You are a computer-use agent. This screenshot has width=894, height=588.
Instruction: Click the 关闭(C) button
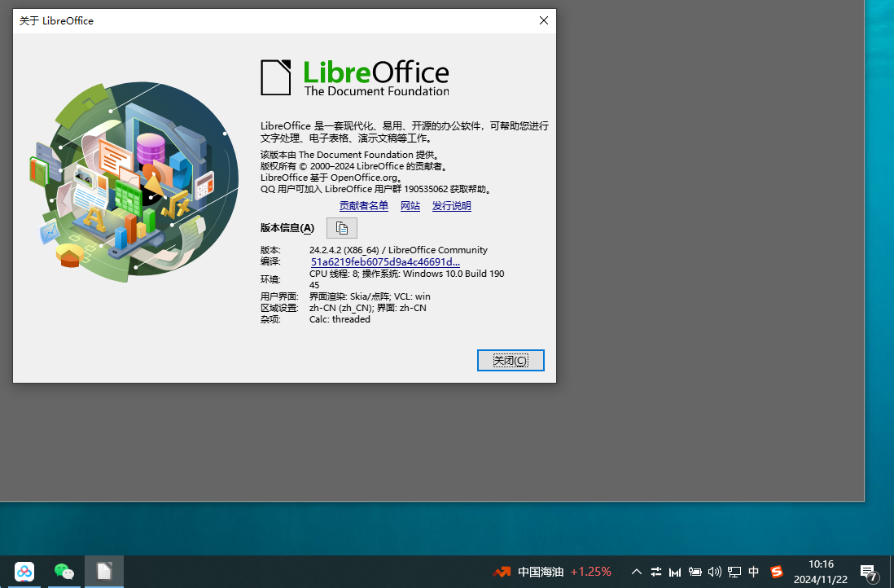pyautogui.click(x=511, y=361)
